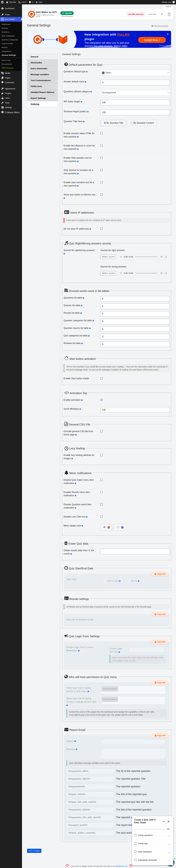The width and height of the screenshot is (176, 868).
Task: Open Questions default category dropdown
Action: click(135, 93)
